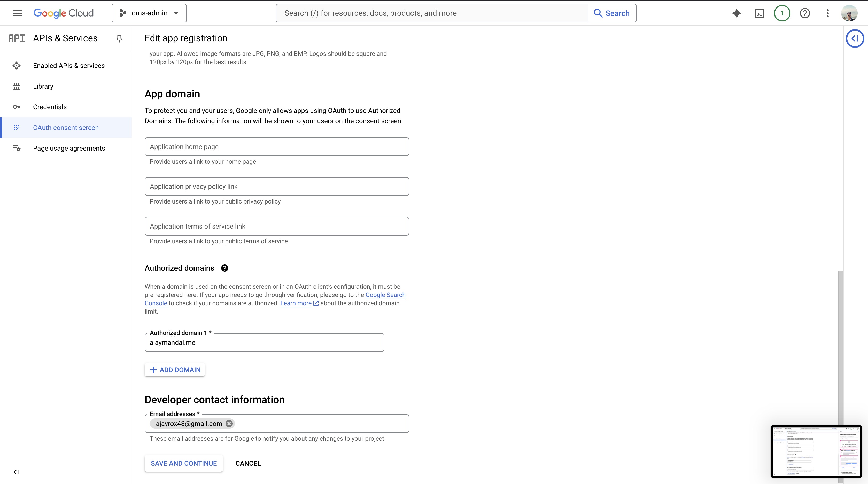Open the cms-admin project selector
Screen dimensions: 868x484
tap(149, 13)
